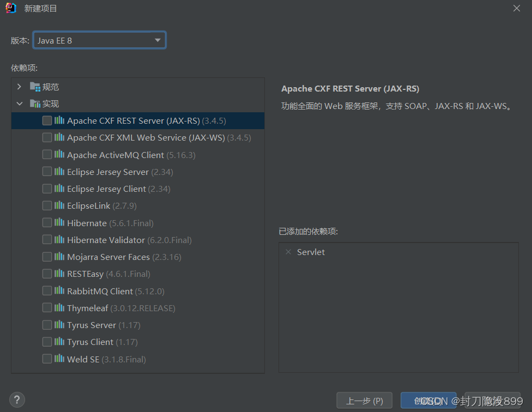The width and height of the screenshot is (532, 412).
Task: Check the Eclipse Jersey Server checkbox
Action: [47, 172]
